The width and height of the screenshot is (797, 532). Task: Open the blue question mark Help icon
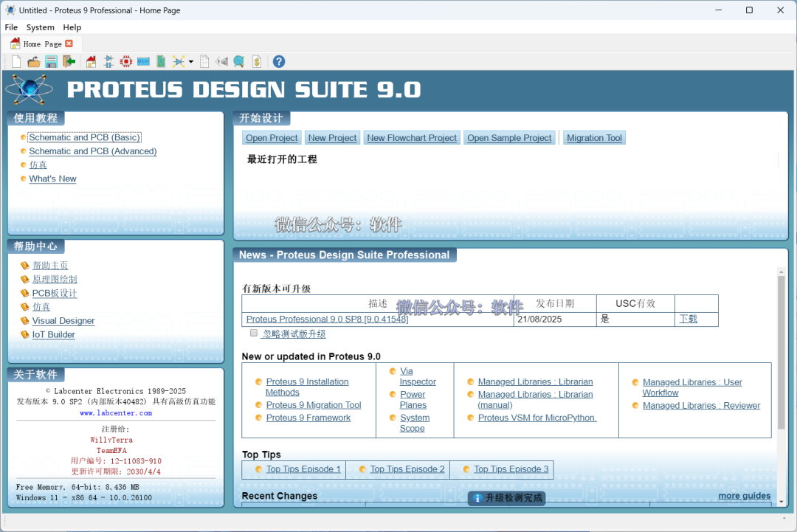[278, 61]
